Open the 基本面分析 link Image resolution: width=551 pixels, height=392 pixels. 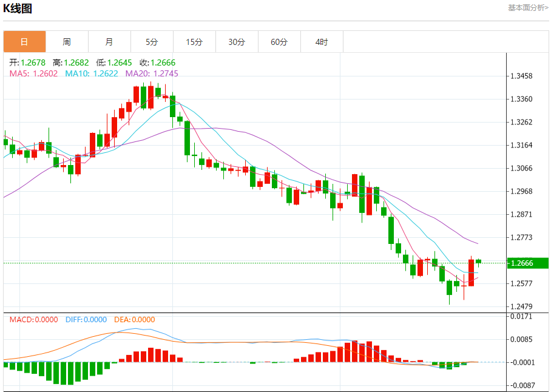(527, 7)
